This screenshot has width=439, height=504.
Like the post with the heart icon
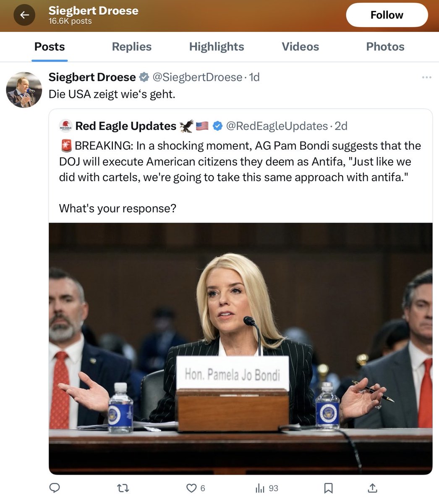point(191,488)
